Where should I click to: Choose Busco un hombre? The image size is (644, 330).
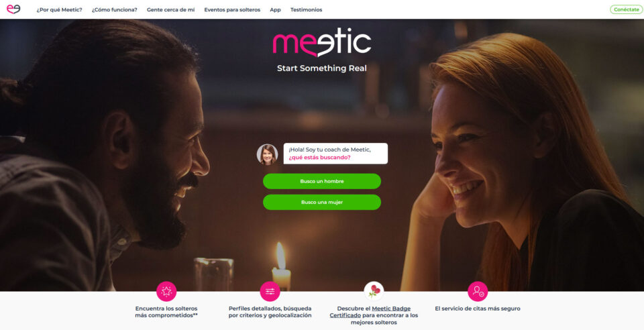tap(322, 181)
